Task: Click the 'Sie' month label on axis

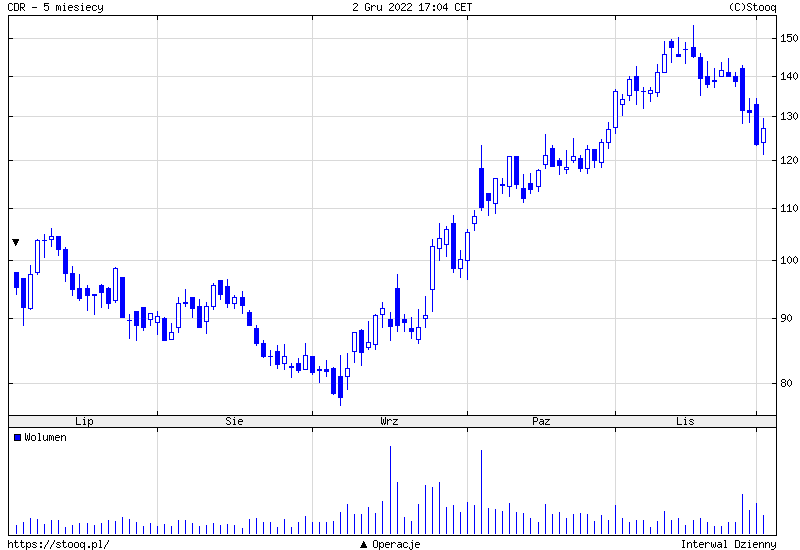Action: [x=234, y=421]
